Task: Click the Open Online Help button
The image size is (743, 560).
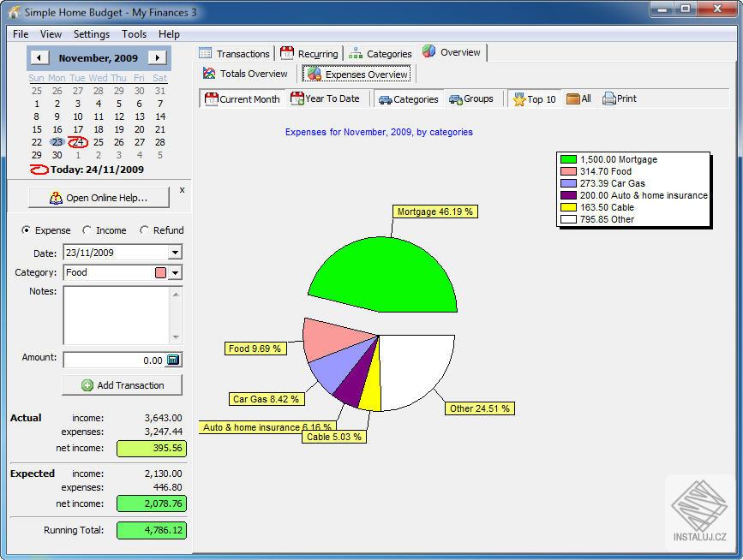Action: 99,198
